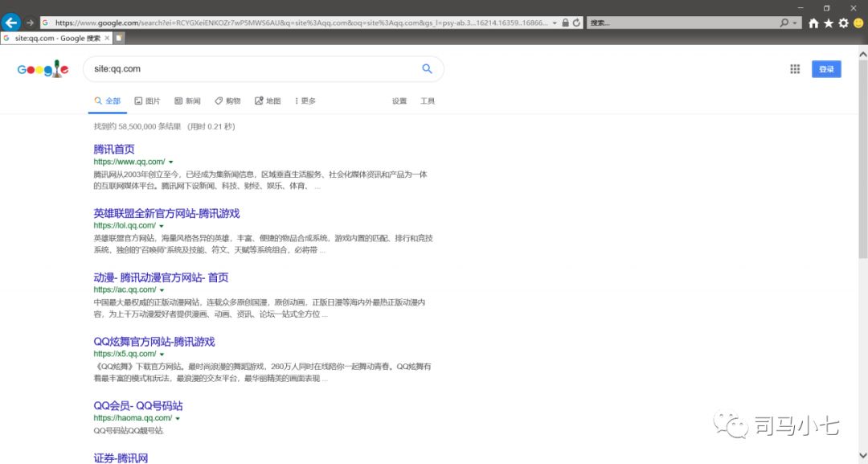Click the refresh page icon
868x464 pixels.
click(576, 23)
